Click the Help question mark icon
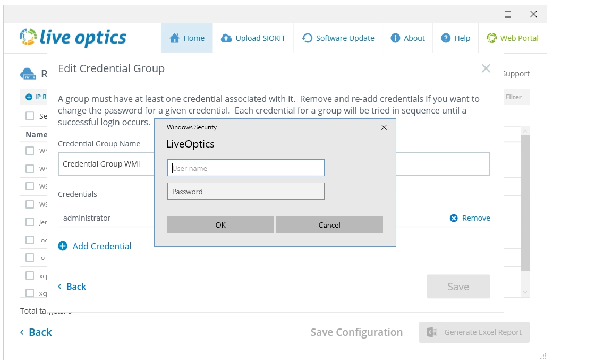The width and height of the screenshot is (604, 364). coord(446,38)
